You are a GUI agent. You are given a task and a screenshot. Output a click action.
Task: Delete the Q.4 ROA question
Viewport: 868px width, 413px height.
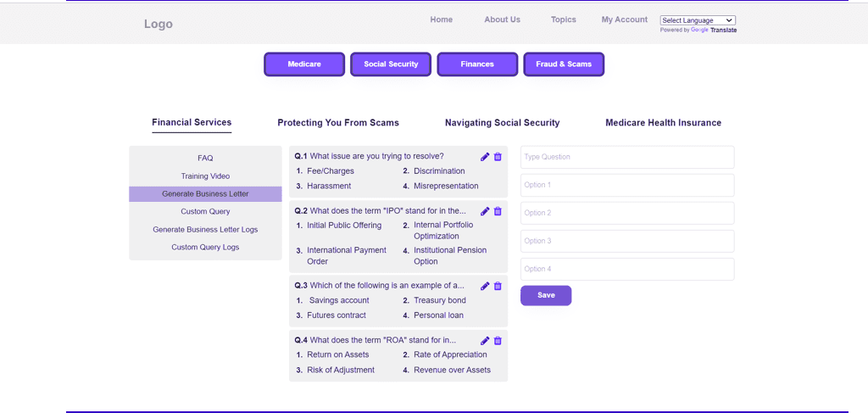pos(498,341)
